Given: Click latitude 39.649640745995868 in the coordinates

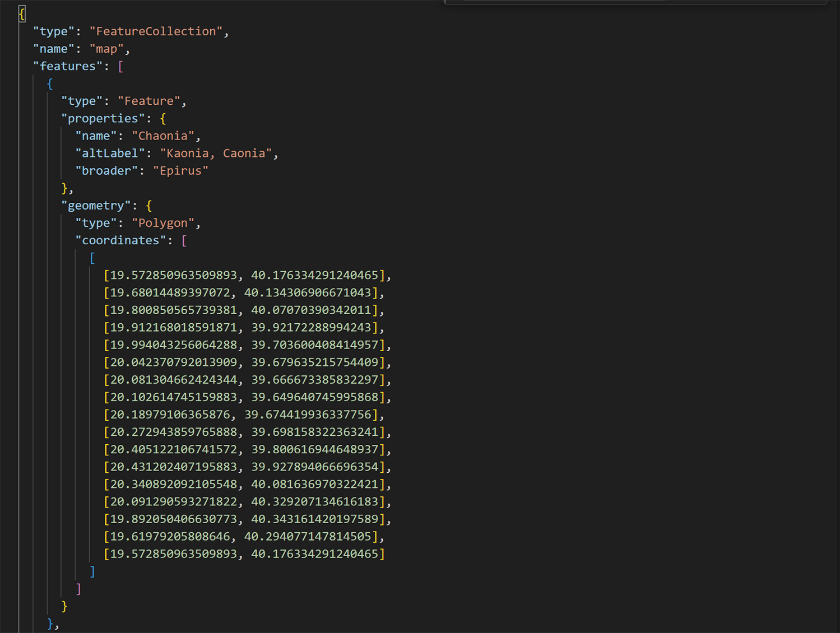Looking at the screenshot, I should 315,397.
